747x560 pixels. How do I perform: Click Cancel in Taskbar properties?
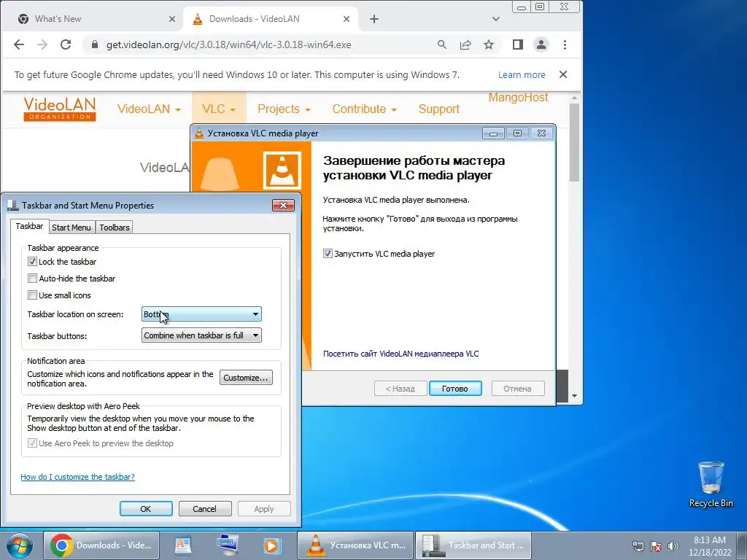point(205,508)
